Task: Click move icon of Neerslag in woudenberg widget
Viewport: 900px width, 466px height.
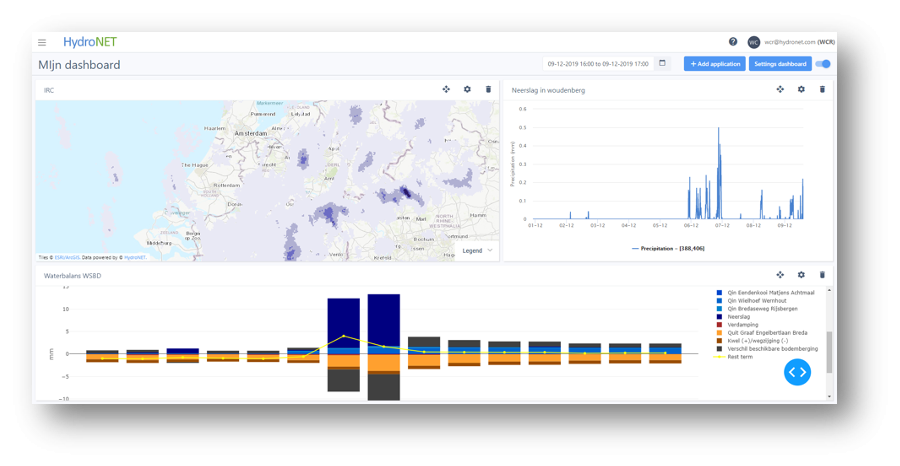Action: click(780, 90)
